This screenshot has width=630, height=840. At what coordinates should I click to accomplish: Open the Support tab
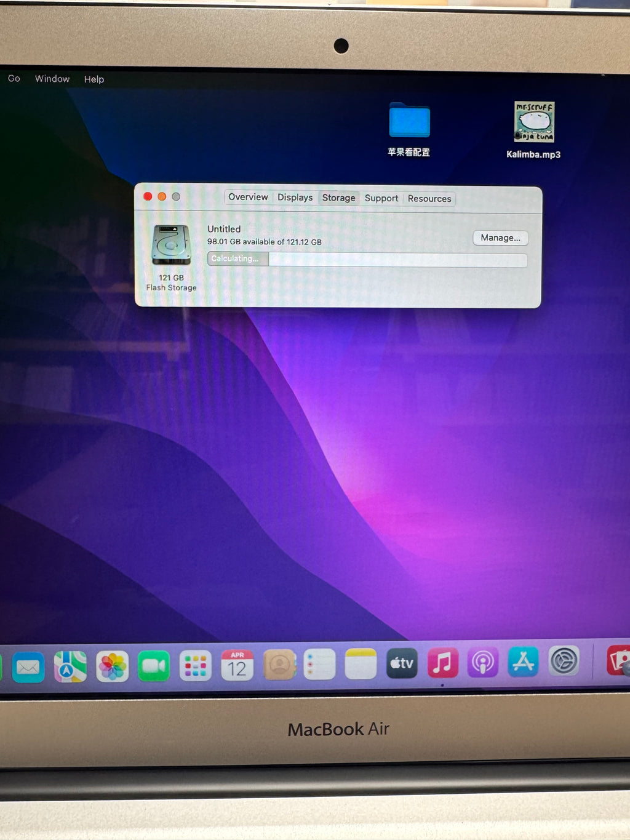pyautogui.click(x=381, y=198)
